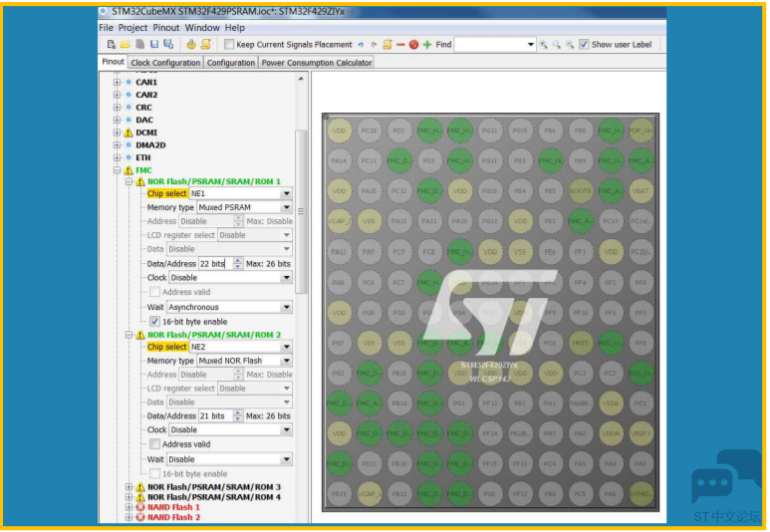770x532 pixels.
Task: Open a project with the folder icon
Action: point(126,44)
